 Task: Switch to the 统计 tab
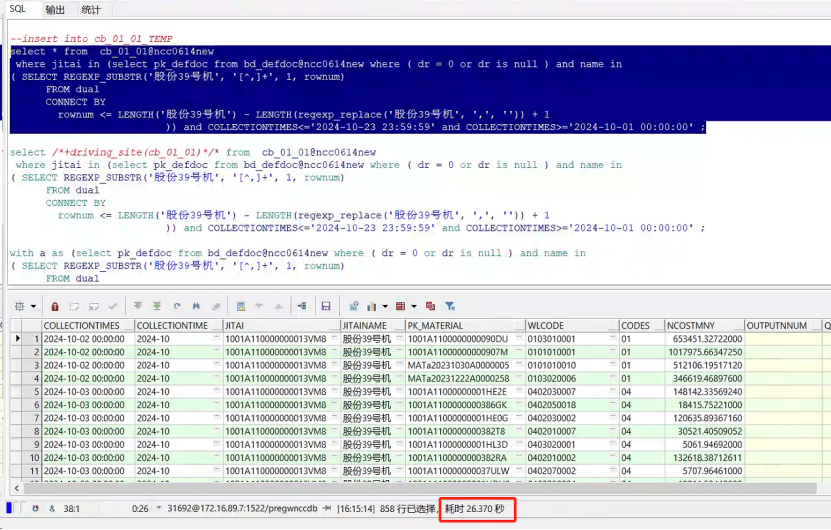[x=91, y=9]
